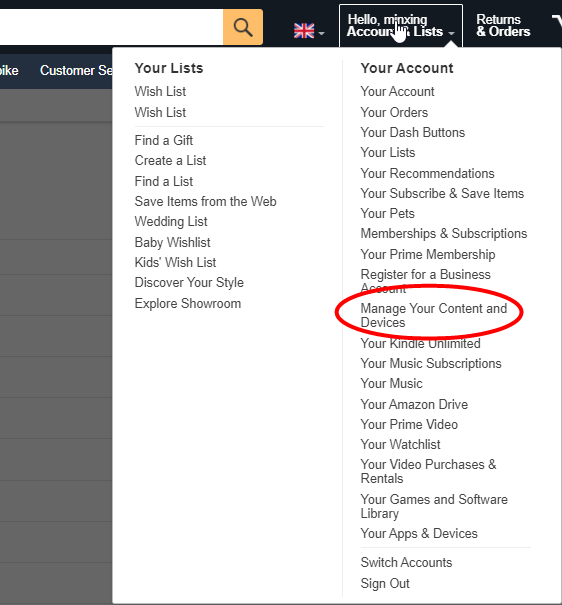The height and width of the screenshot is (605, 562).
Task: Open Memberships & Subscriptions
Action: tap(444, 233)
